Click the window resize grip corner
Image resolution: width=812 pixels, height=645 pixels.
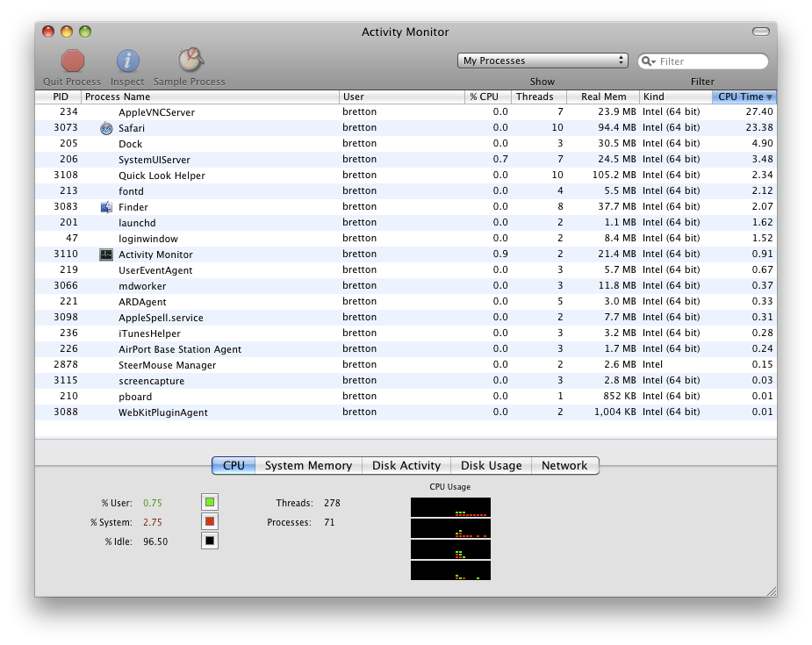(771, 591)
